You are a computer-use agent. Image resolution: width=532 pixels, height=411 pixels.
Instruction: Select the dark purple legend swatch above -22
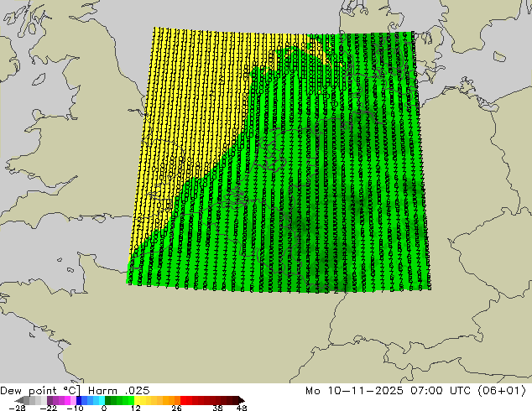[x=50, y=400]
